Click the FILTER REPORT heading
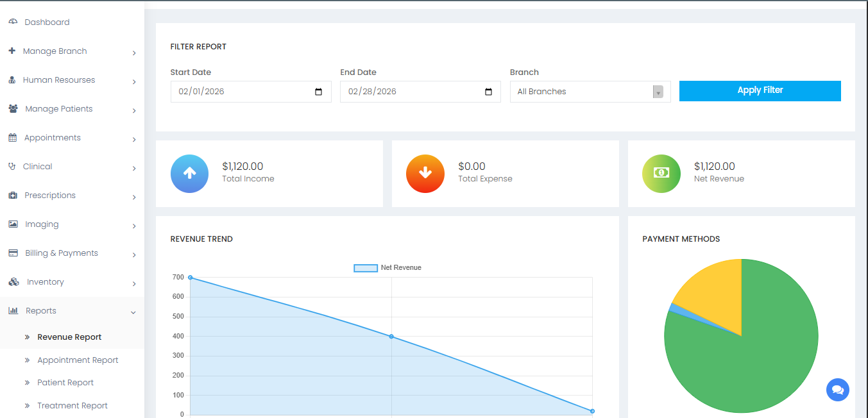This screenshot has width=868, height=418. 198,47
